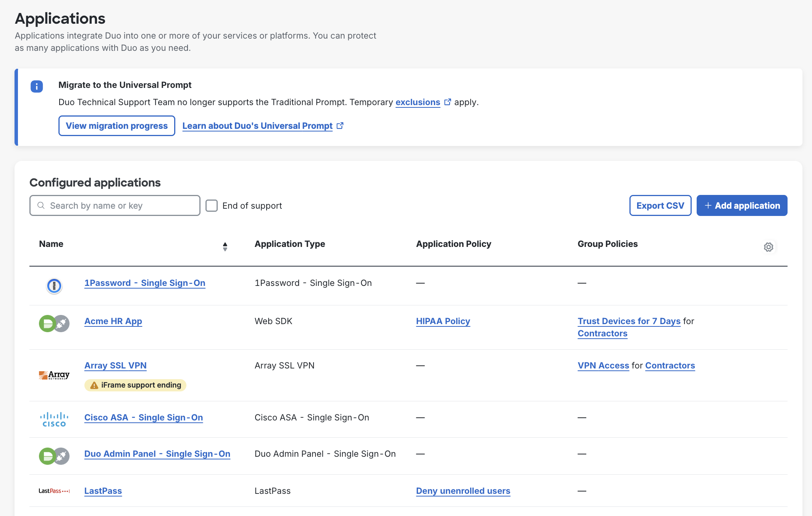Click the Search by name or key field
812x516 pixels.
coord(115,206)
